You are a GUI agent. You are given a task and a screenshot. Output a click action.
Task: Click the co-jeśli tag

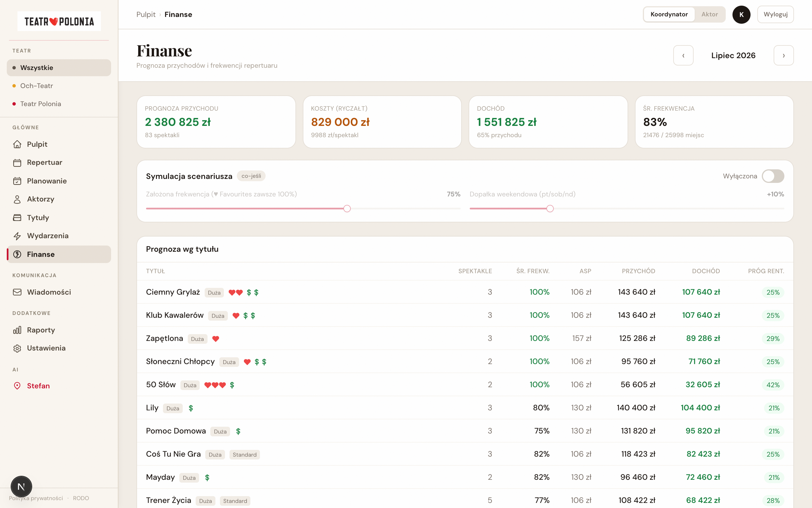(x=251, y=176)
